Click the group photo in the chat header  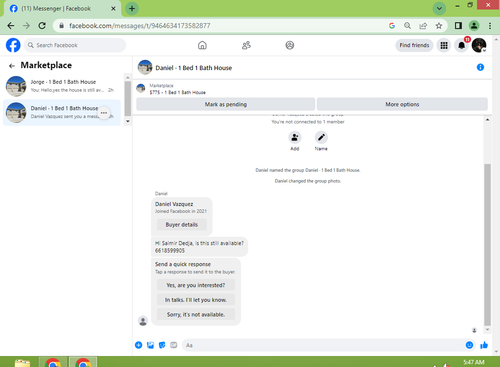145,67
